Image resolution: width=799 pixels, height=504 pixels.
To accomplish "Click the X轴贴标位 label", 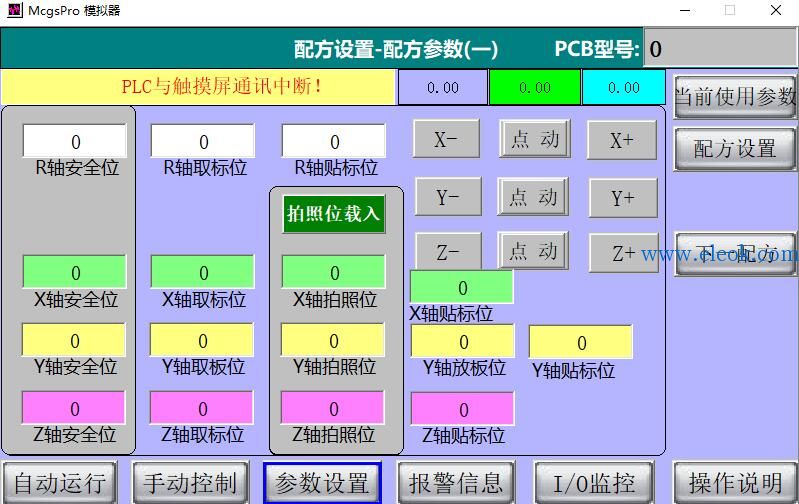I will coord(451,313).
